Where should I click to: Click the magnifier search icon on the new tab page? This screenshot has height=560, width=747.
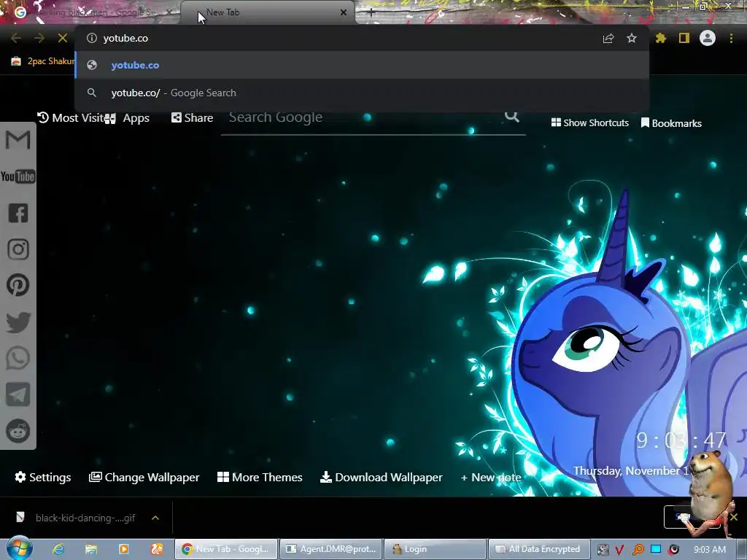coord(511,116)
